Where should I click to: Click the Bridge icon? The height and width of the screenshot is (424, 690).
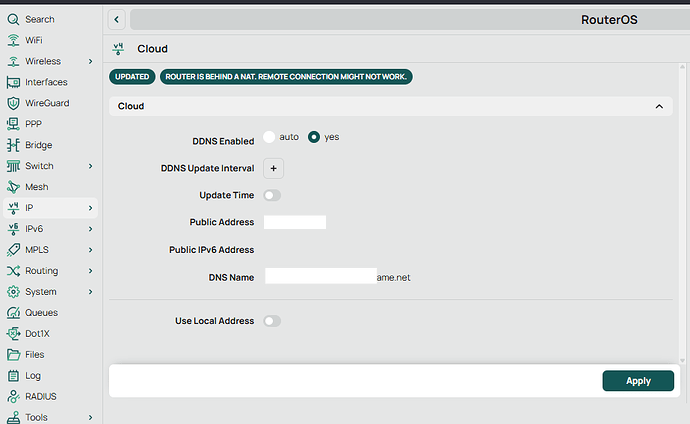[13, 145]
